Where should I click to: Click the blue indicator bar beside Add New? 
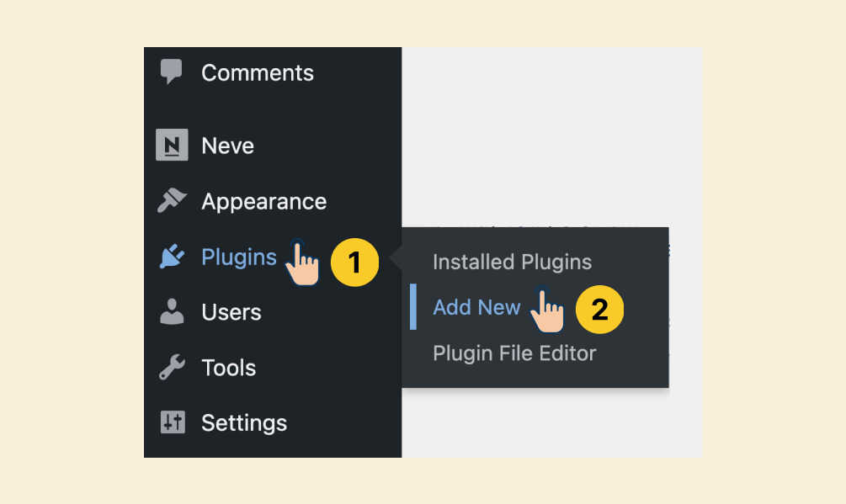[413, 307]
